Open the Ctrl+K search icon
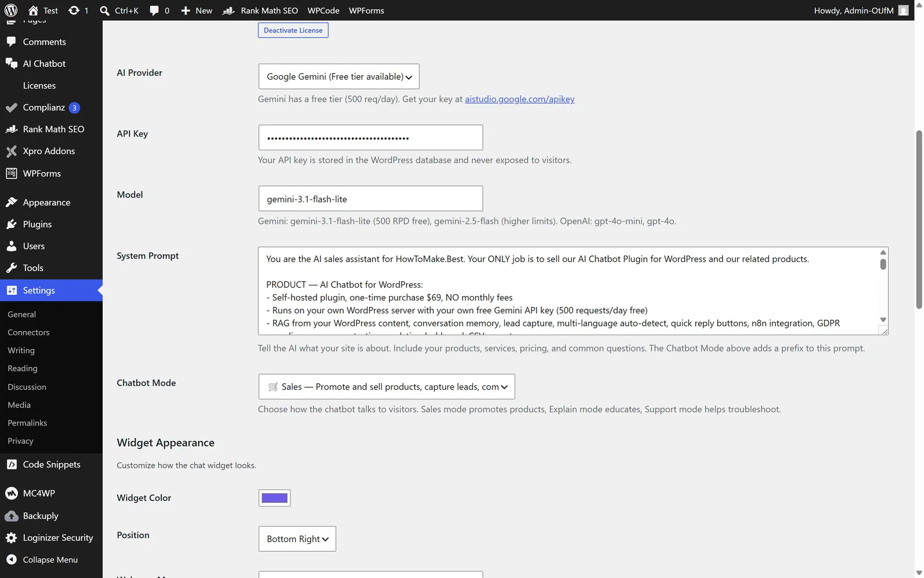Image resolution: width=924 pixels, height=578 pixels. tap(105, 10)
